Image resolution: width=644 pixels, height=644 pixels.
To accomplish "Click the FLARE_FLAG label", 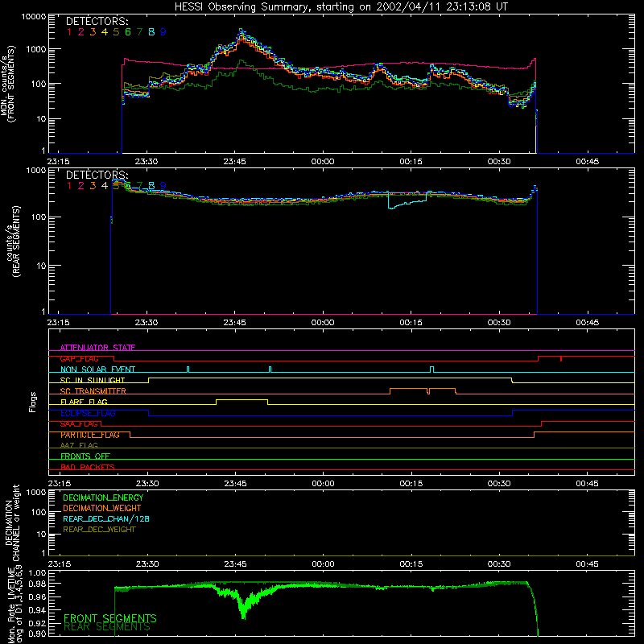I will pyautogui.click(x=84, y=402).
